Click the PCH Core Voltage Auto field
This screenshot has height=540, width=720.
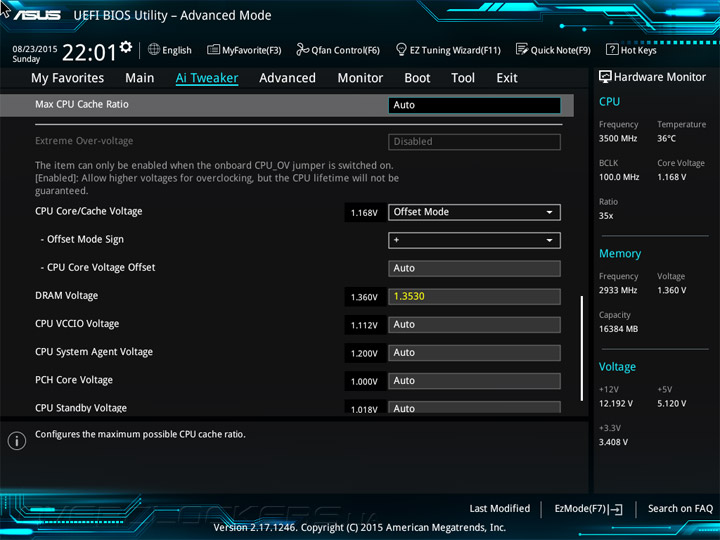coord(474,381)
